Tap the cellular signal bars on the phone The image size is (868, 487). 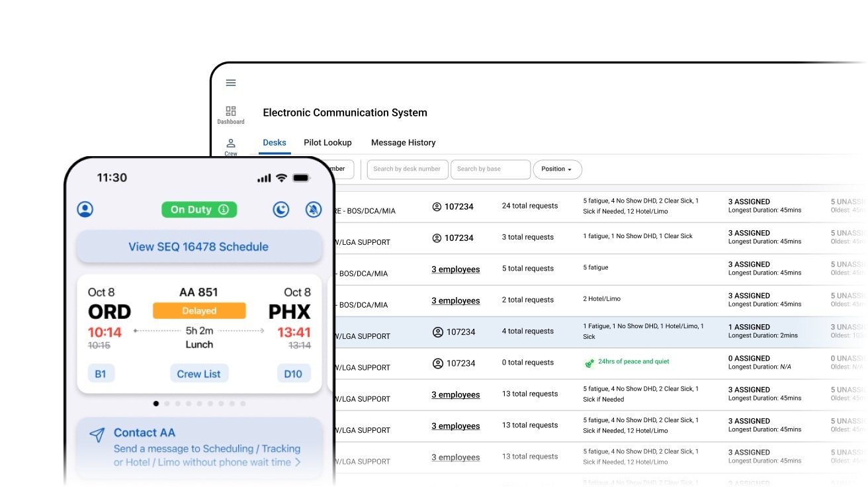264,178
